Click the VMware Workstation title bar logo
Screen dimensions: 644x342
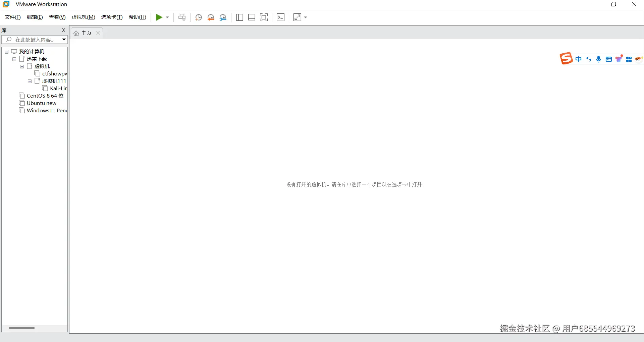[x=6, y=4]
